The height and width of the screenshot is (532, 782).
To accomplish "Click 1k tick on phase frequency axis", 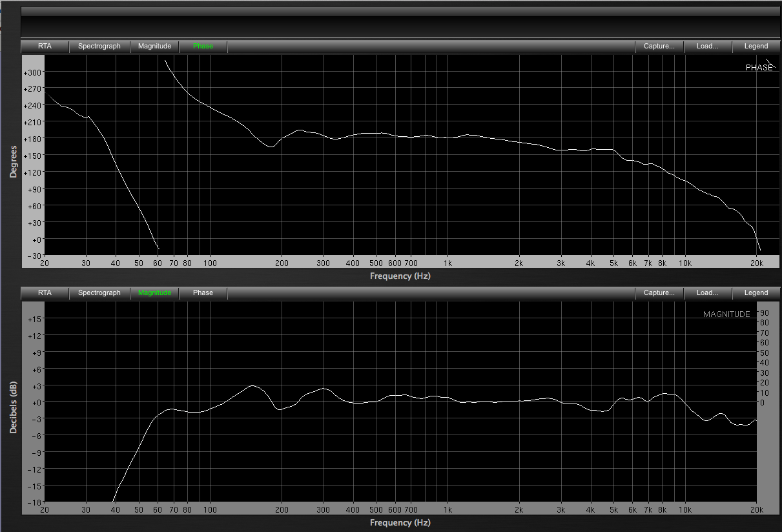I will (448, 263).
